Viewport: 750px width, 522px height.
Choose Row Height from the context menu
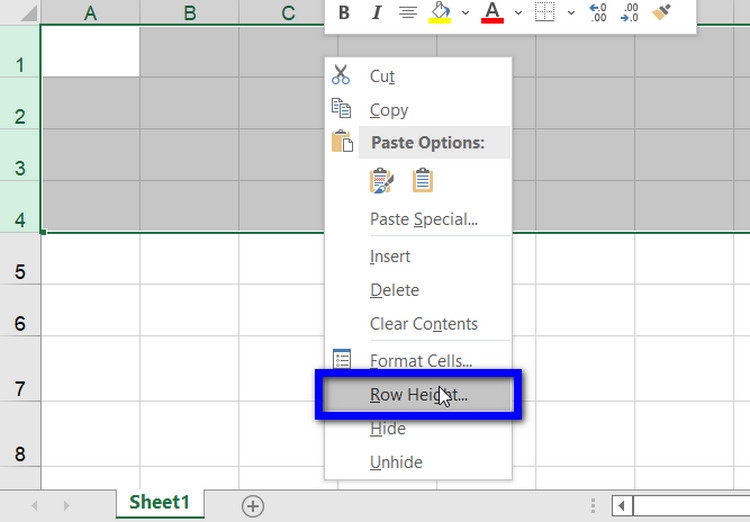pyautogui.click(x=418, y=395)
